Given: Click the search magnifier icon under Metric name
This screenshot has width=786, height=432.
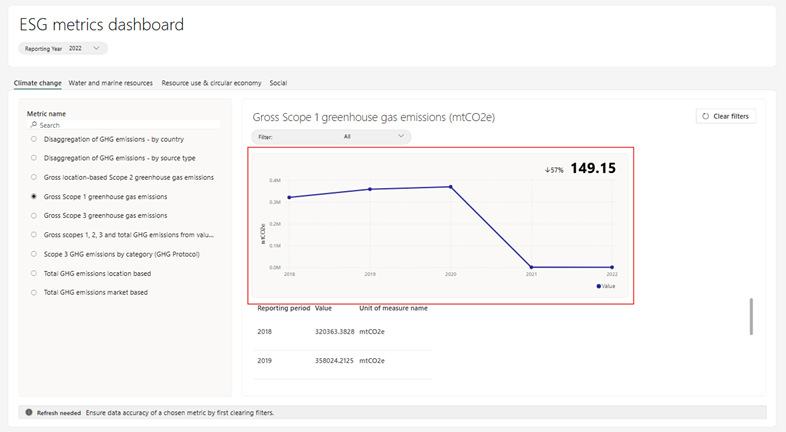Looking at the screenshot, I should click(34, 125).
